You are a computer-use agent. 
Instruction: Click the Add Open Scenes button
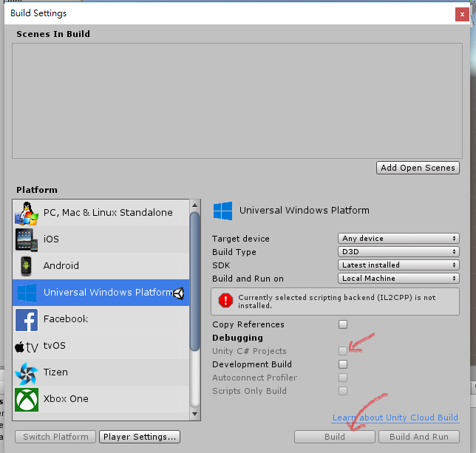[x=418, y=168]
